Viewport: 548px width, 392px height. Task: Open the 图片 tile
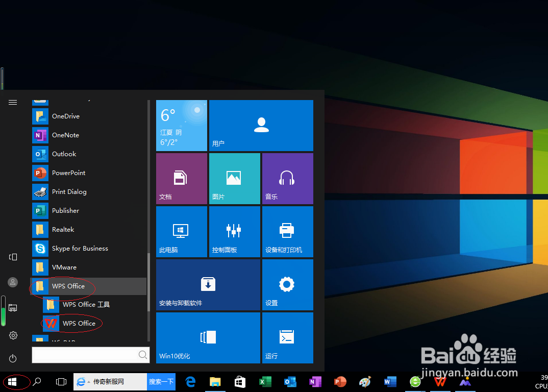tap(235, 179)
